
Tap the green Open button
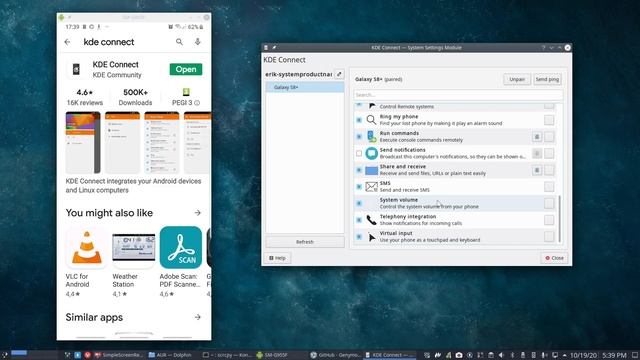(186, 69)
